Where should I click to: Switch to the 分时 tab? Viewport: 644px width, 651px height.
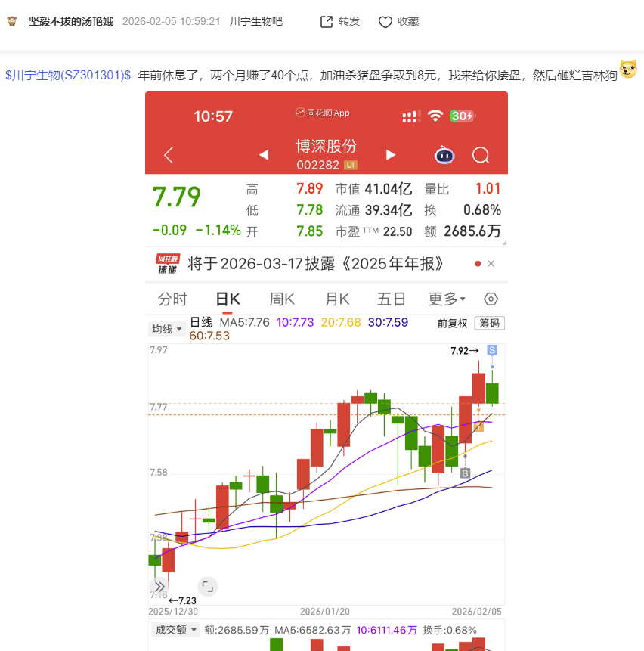pyautogui.click(x=172, y=299)
